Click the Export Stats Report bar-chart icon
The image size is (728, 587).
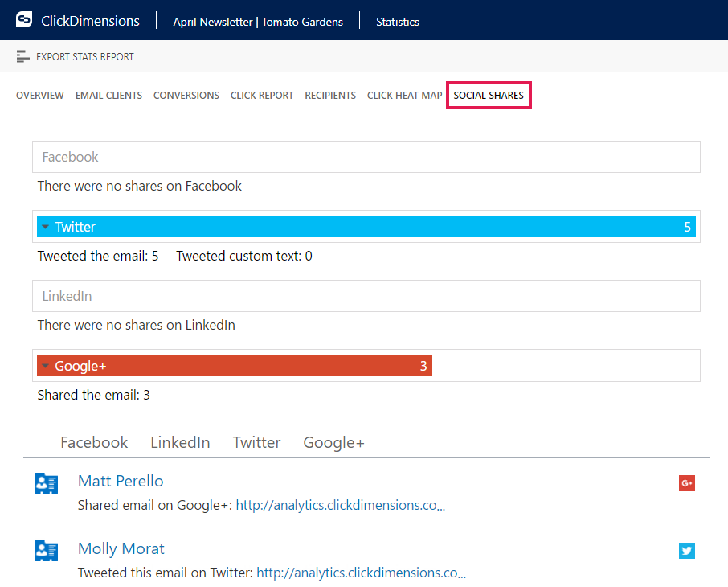(x=22, y=56)
